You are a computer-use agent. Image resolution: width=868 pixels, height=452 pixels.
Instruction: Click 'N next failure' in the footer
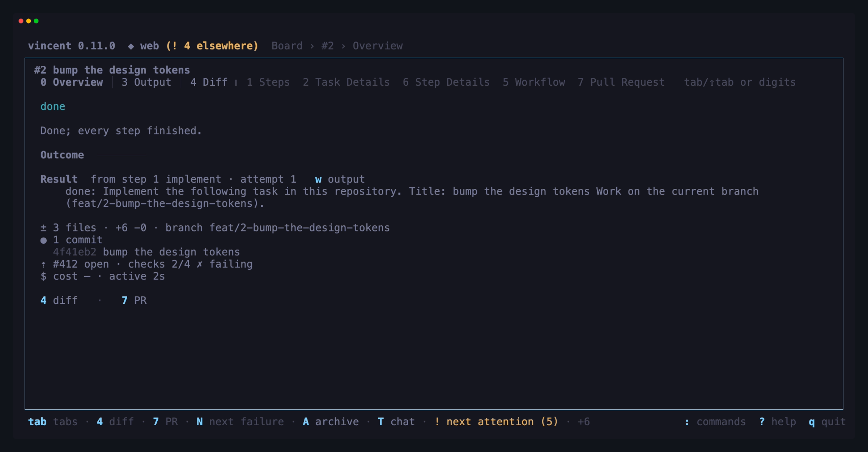point(240,422)
